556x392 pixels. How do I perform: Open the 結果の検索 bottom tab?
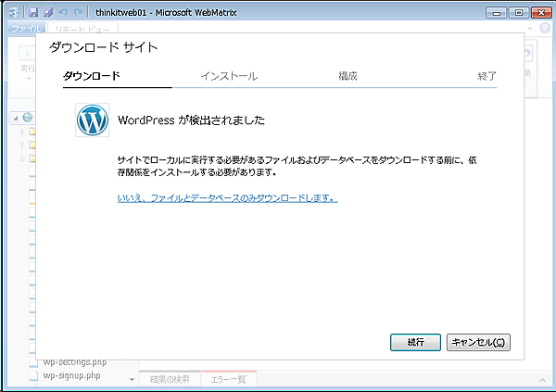click(x=170, y=379)
